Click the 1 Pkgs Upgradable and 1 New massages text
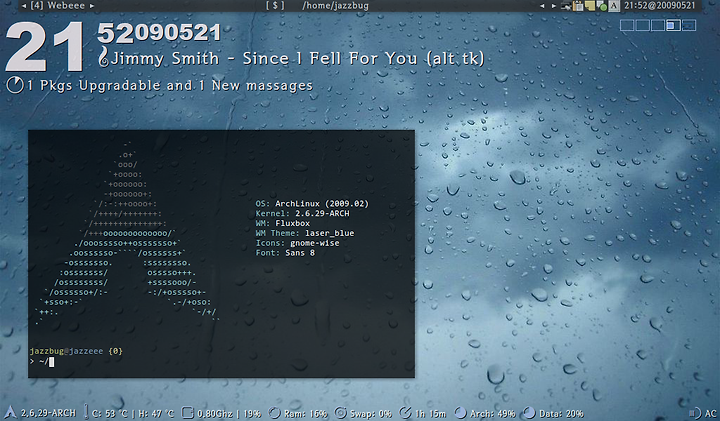 point(170,85)
